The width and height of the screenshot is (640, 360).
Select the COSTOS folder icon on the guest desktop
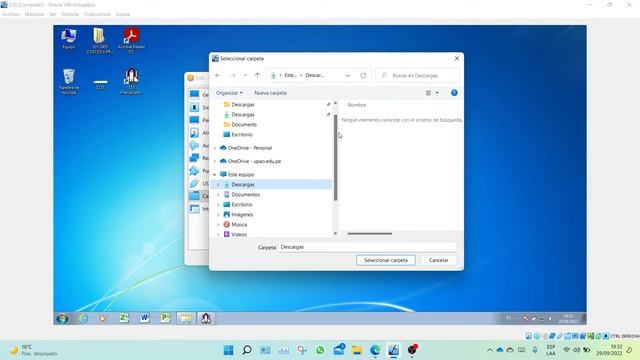[x=99, y=40]
